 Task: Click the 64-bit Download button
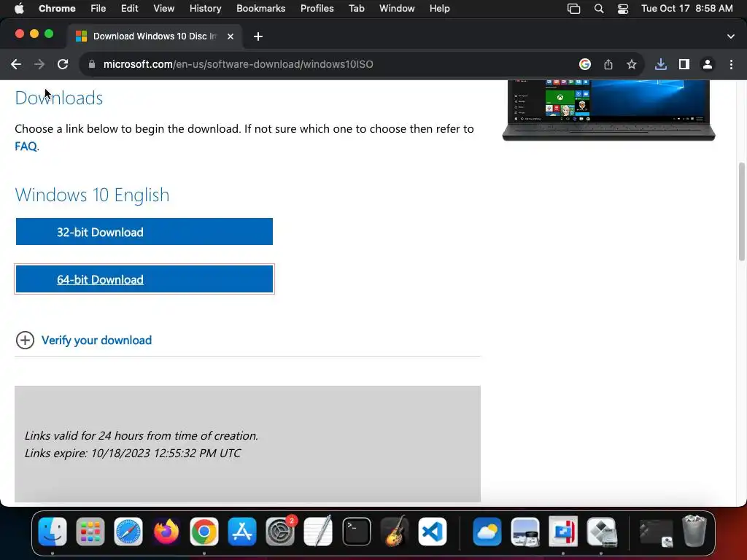point(144,279)
